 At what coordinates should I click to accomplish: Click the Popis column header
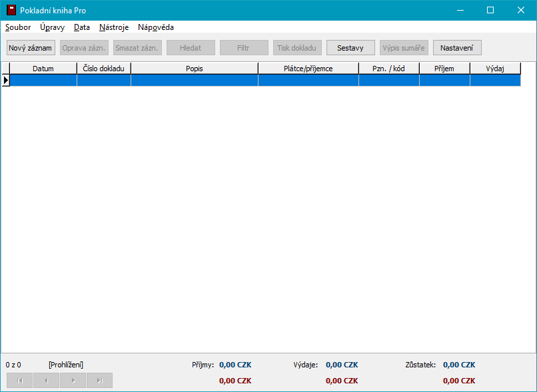[195, 69]
